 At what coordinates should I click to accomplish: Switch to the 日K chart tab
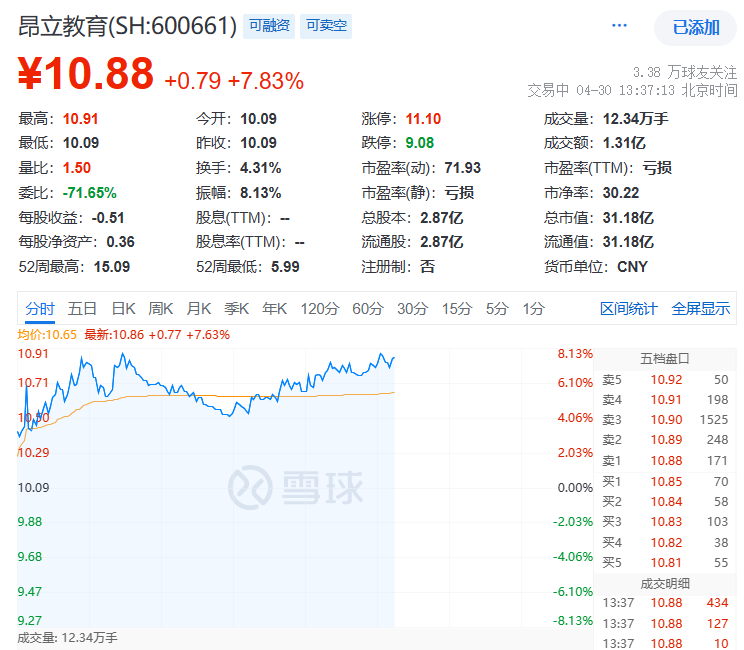click(x=123, y=309)
